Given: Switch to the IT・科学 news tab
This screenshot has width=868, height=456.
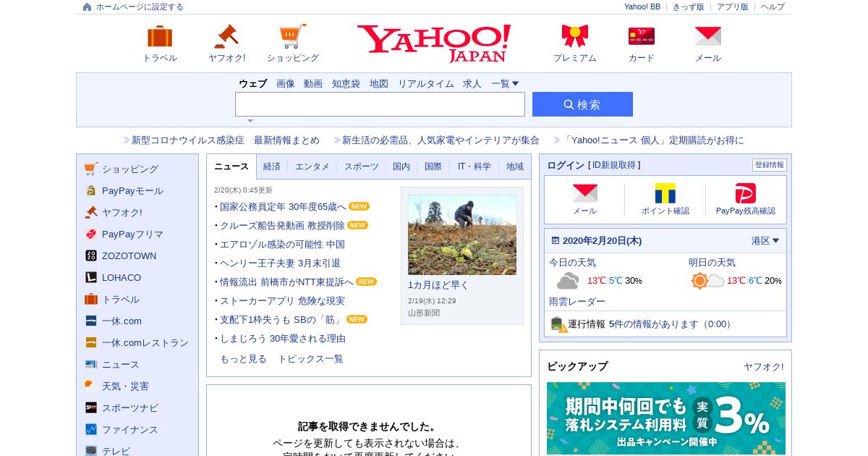Looking at the screenshot, I should point(474,166).
